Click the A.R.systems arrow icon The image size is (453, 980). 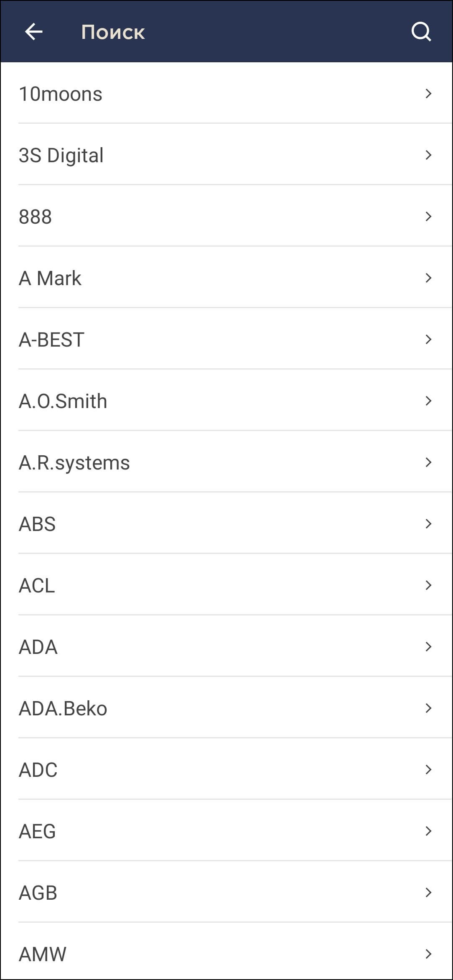click(428, 462)
